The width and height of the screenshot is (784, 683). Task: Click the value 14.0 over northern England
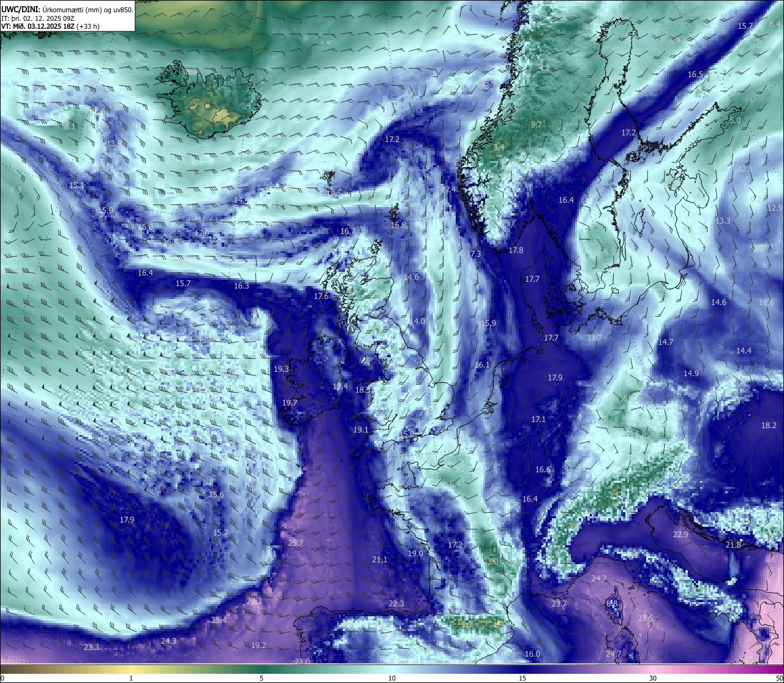pos(417,321)
